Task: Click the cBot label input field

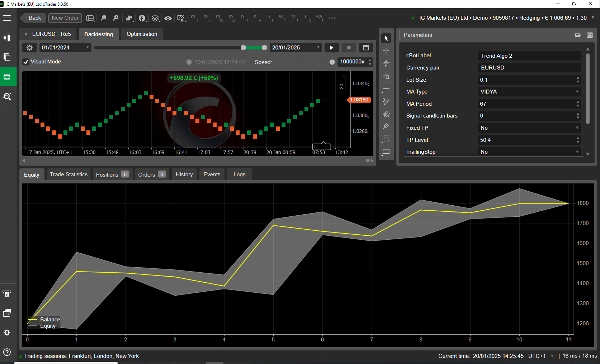Action: coord(530,56)
